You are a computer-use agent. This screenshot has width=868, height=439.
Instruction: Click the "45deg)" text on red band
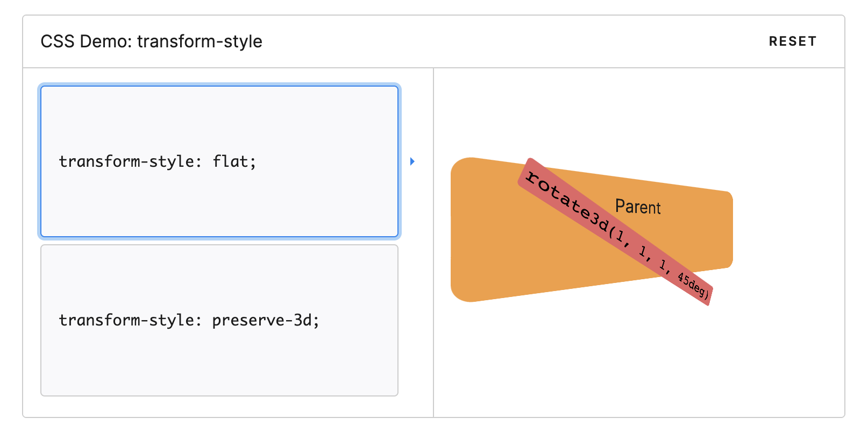tap(693, 285)
